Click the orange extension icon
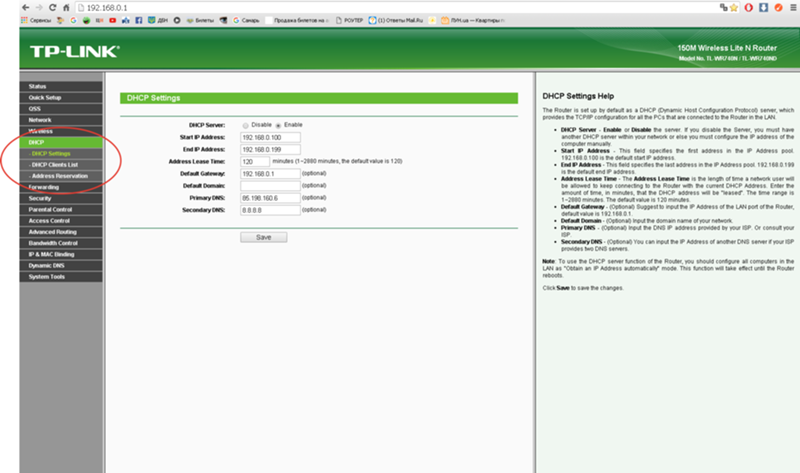 coord(778,8)
